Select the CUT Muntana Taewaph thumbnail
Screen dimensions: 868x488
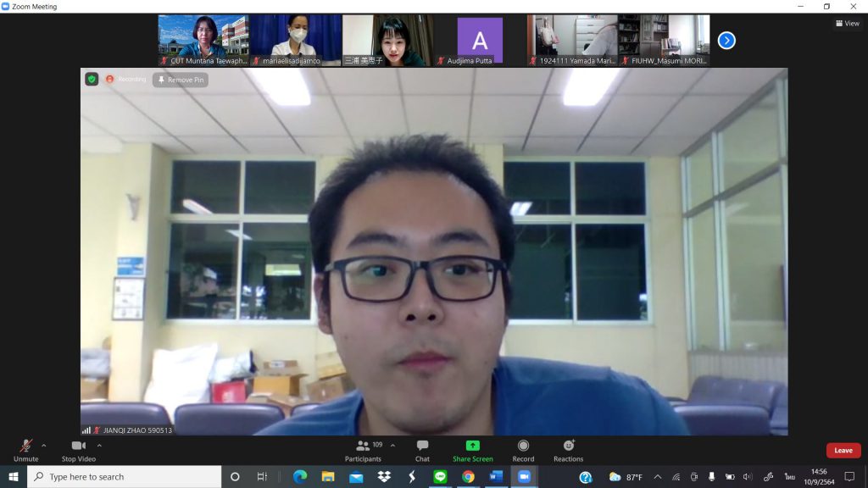[203, 41]
